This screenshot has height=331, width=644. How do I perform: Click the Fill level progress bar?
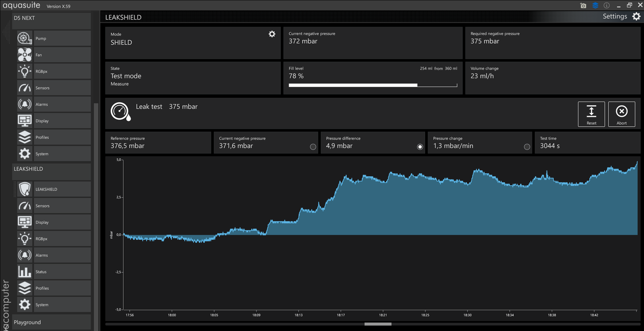373,86
